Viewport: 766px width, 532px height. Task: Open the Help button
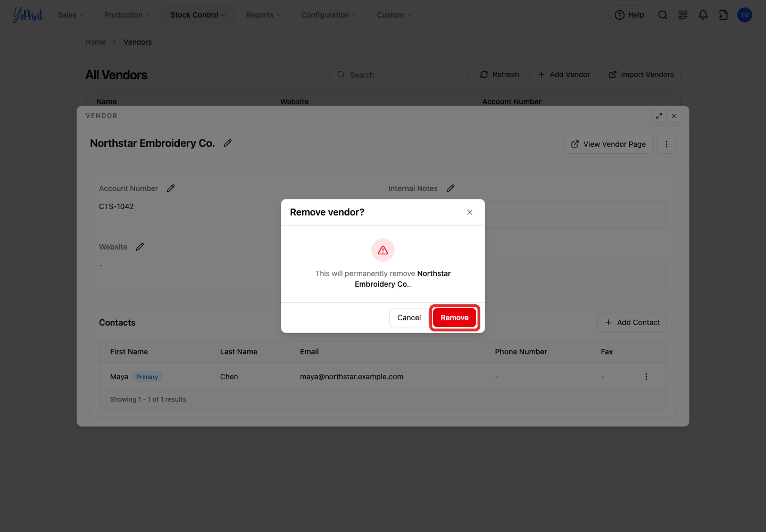(x=629, y=15)
